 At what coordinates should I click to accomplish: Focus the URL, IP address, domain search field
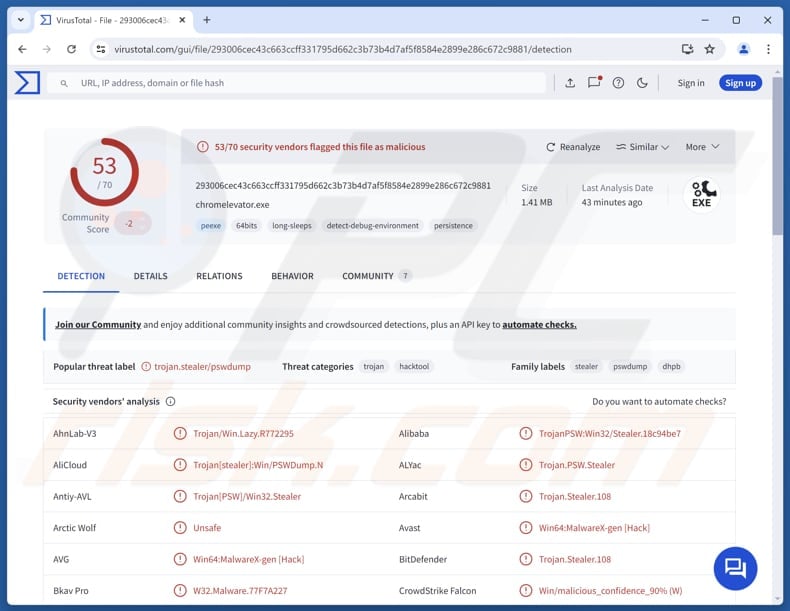[x=296, y=83]
